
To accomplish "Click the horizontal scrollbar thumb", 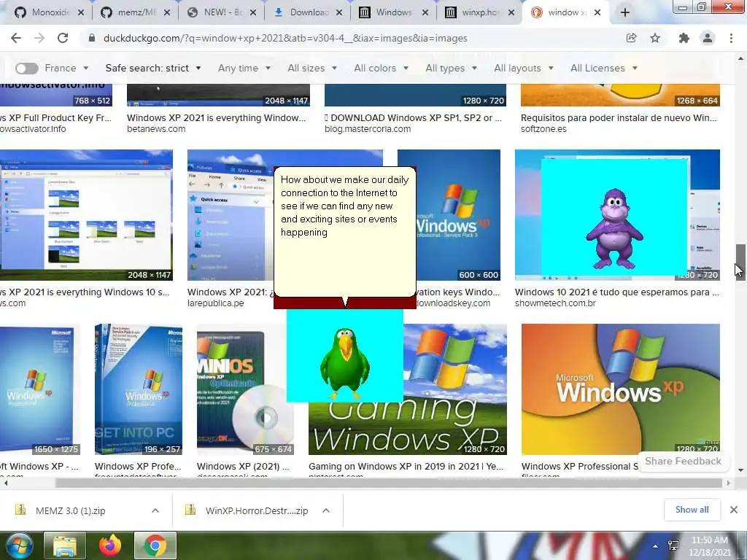I will [x=388, y=483].
